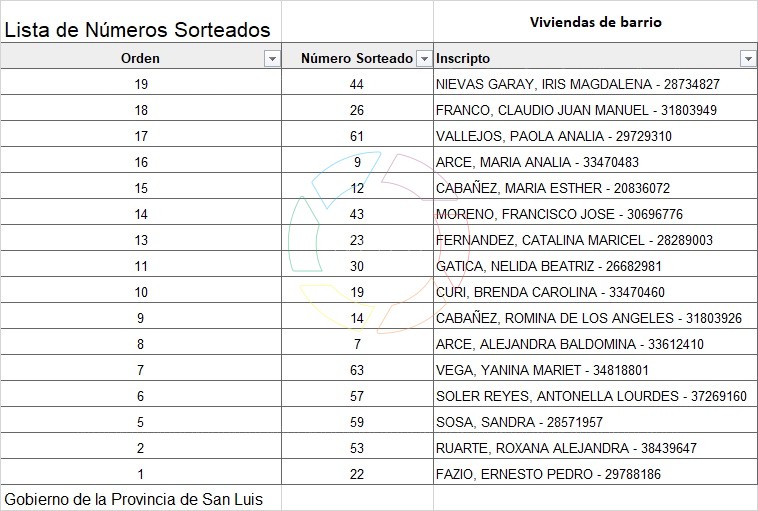Select the MORENO, FRANCISCO JOSE cell
Viewport: 758px width, 511px height.
(559, 215)
